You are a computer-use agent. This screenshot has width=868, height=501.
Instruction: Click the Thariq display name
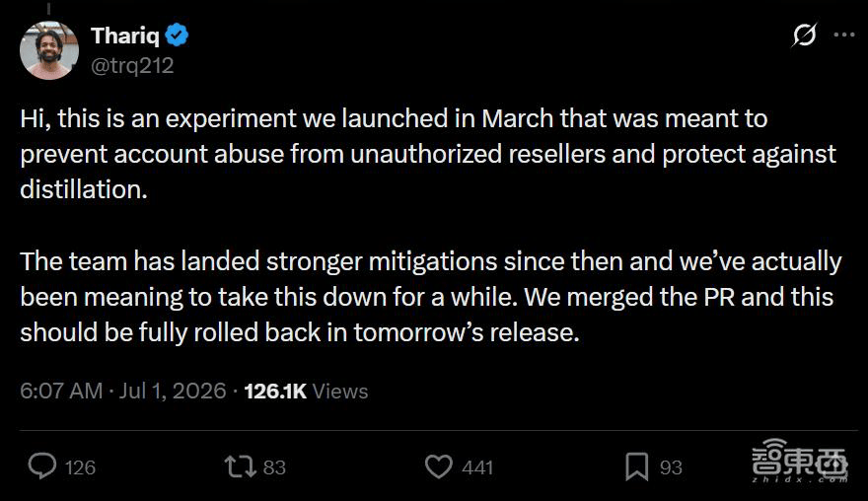(125, 36)
